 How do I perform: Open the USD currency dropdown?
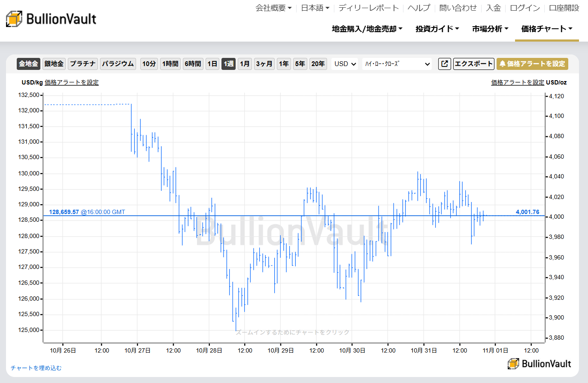[345, 63]
